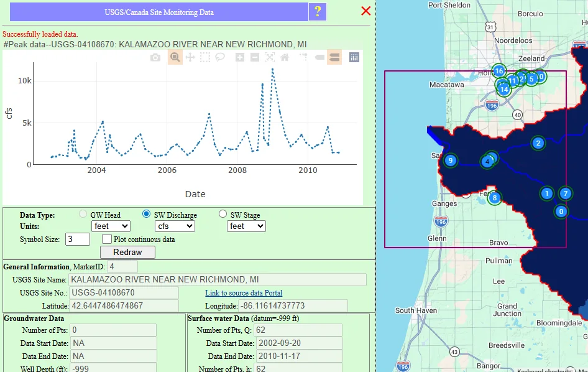Click the groundwater Data End Date field
The width and height of the screenshot is (588, 372).
click(x=113, y=356)
